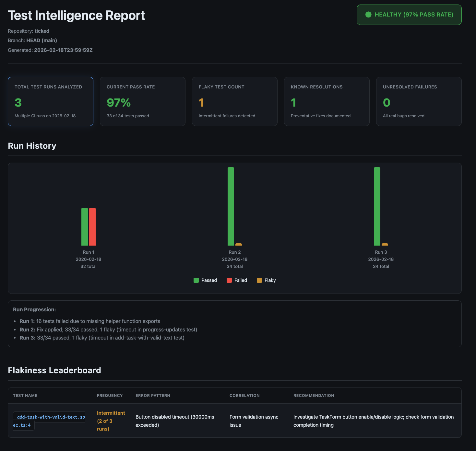Click the green Healthy status dot
This screenshot has width=476, height=451.
(x=368, y=15)
